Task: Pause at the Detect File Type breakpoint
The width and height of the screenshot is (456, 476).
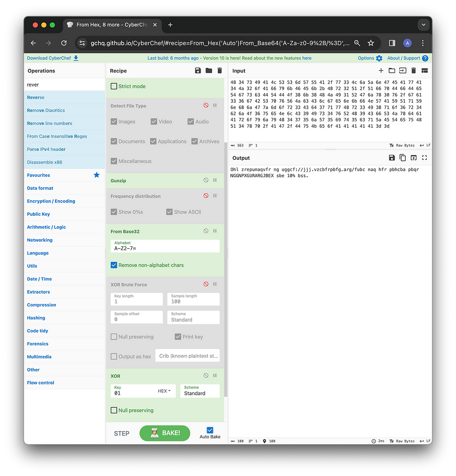Action: pyautogui.click(x=215, y=106)
